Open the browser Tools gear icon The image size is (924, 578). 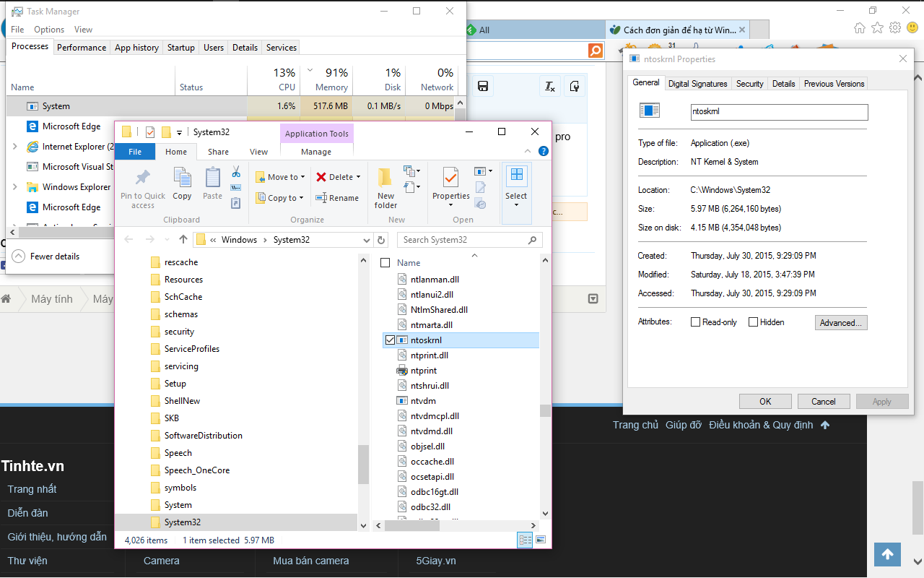pos(895,27)
